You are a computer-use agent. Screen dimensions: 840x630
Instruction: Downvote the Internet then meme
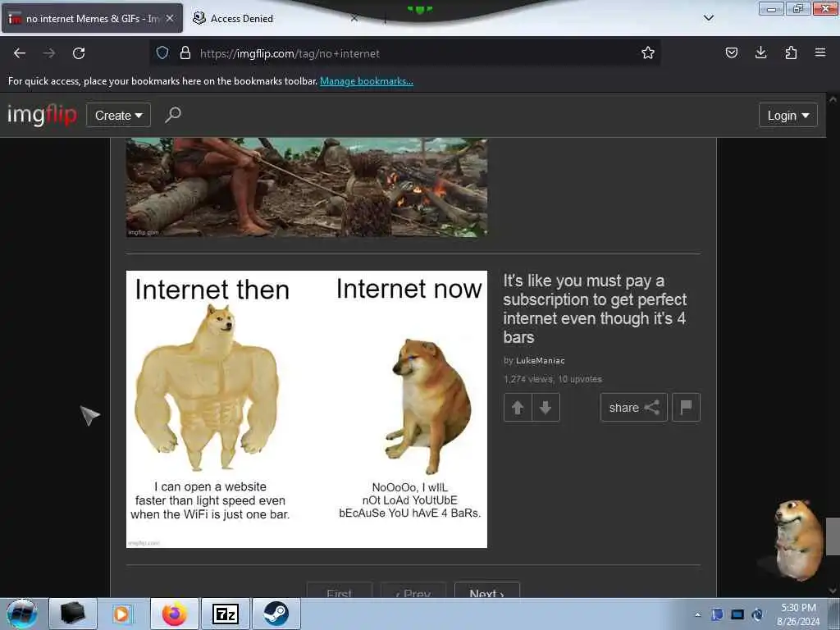pos(546,408)
